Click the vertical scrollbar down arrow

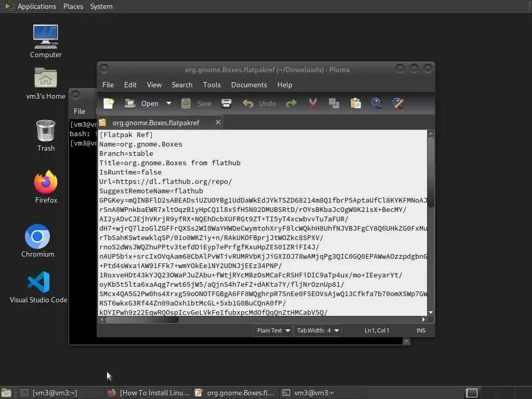(x=431, y=312)
